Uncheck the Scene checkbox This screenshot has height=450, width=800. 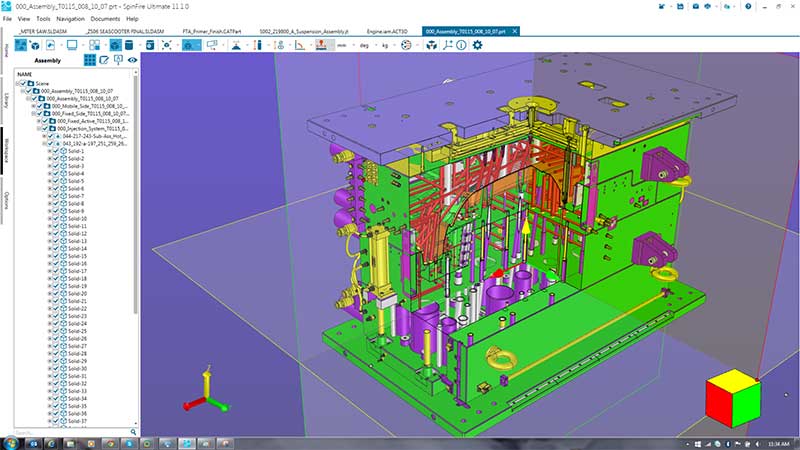pyautogui.click(x=23, y=83)
